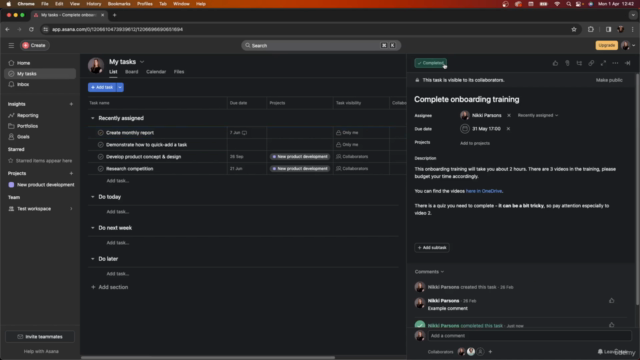This screenshot has width=640, height=360.
Task: Click horizontal scrollbar under task list
Action: (x=207, y=358)
